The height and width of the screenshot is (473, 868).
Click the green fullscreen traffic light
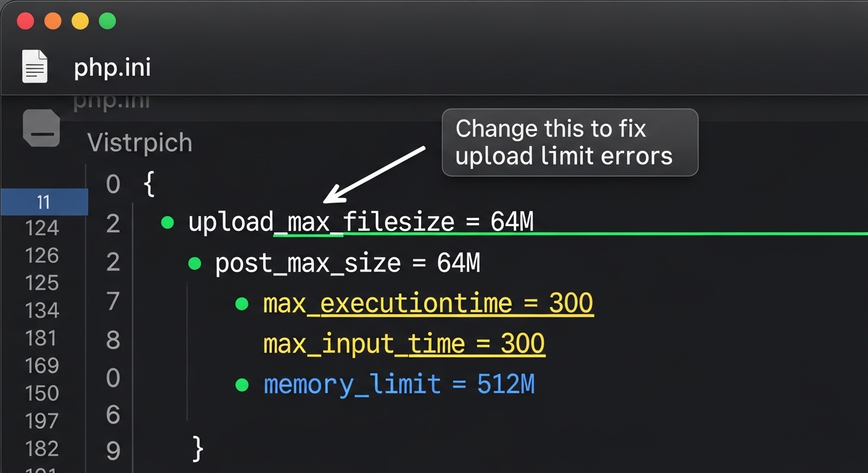[x=107, y=20]
